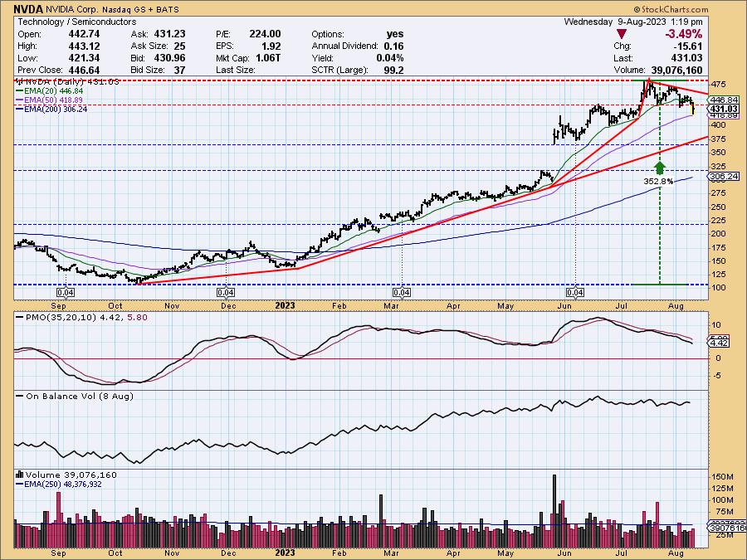
Task: Click the -5 label on PMO axis
Action: tap(716, 376)
